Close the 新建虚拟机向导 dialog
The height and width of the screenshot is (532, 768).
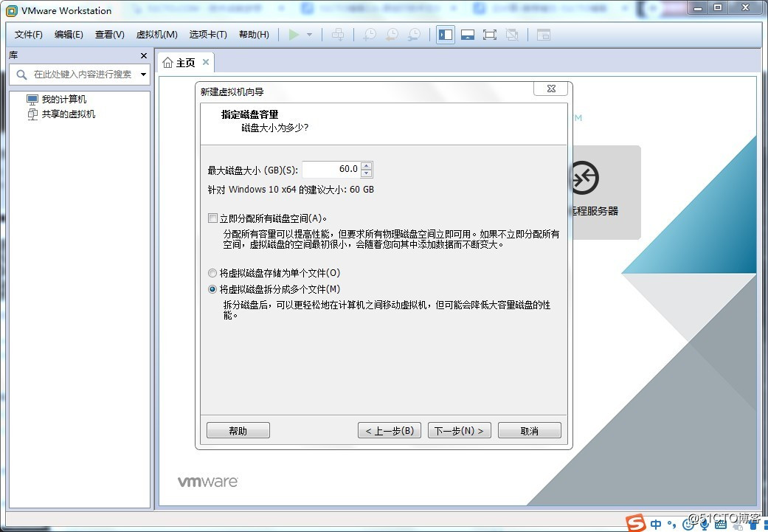pos(551,89)
